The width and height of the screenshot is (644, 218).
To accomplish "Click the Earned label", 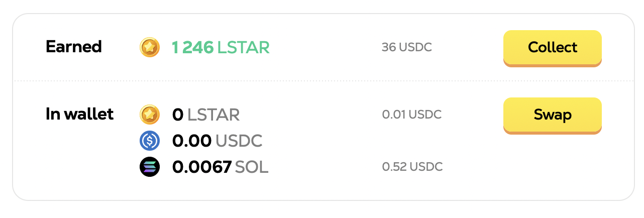I will coord(74,47).
